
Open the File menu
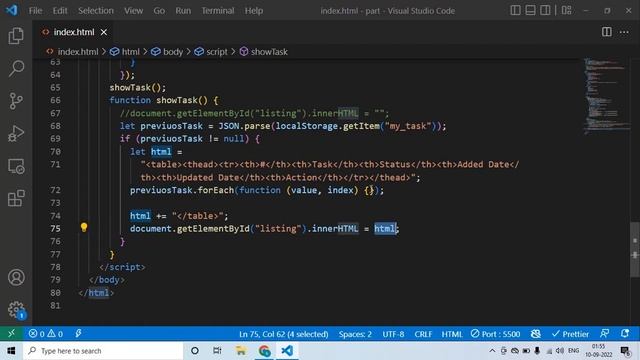(36, 11)
